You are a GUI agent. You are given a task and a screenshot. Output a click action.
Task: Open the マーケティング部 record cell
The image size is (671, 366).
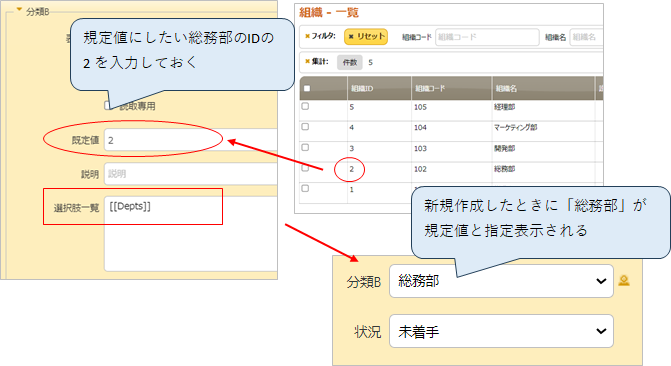515,128
